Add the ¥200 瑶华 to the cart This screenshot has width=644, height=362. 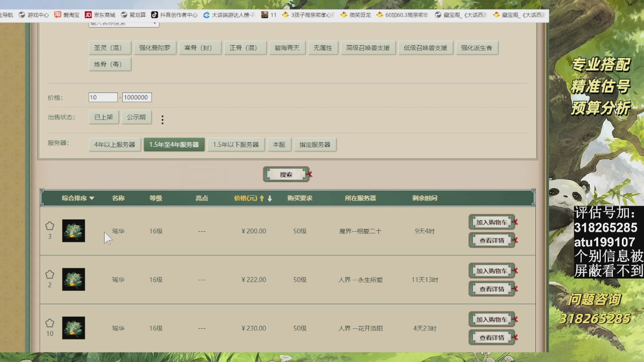[492, 221]
